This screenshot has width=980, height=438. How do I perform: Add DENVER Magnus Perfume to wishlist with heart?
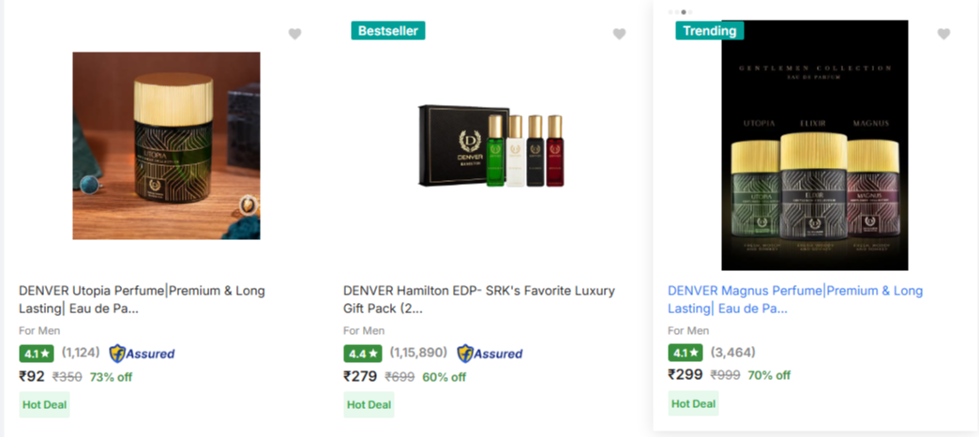pos(943,35)
